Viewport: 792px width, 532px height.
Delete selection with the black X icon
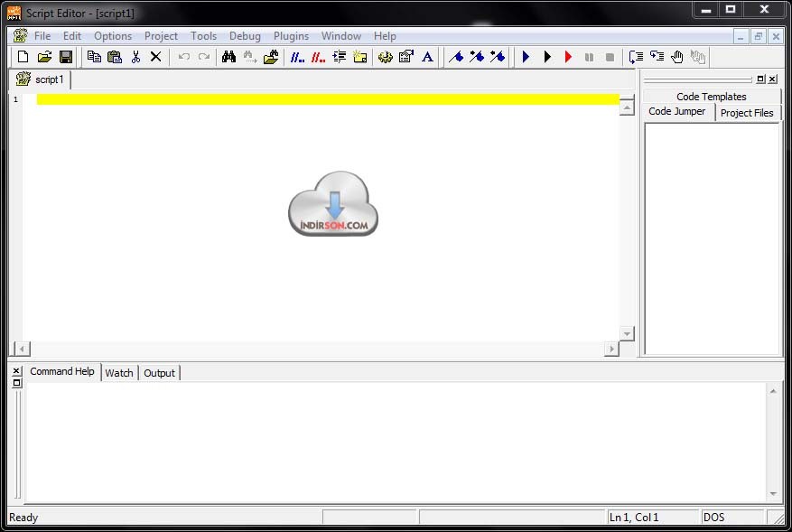[155, 57]
